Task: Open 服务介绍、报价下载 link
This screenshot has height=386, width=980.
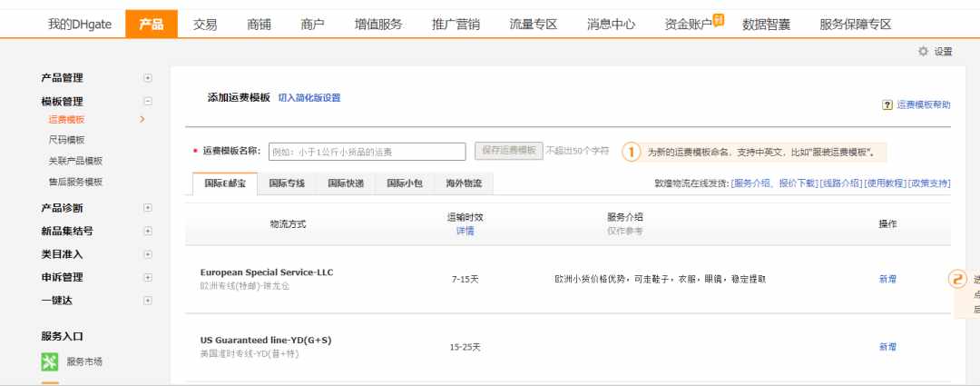Action: click(774, 183)
